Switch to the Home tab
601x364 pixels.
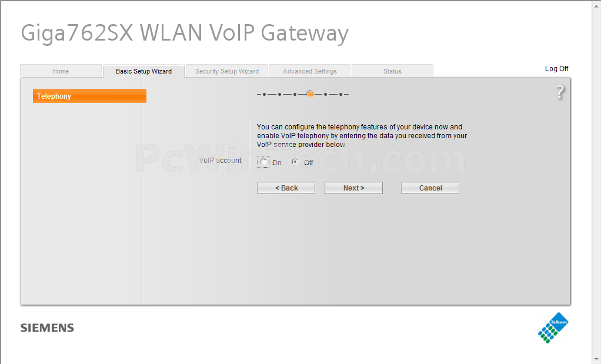61,71
